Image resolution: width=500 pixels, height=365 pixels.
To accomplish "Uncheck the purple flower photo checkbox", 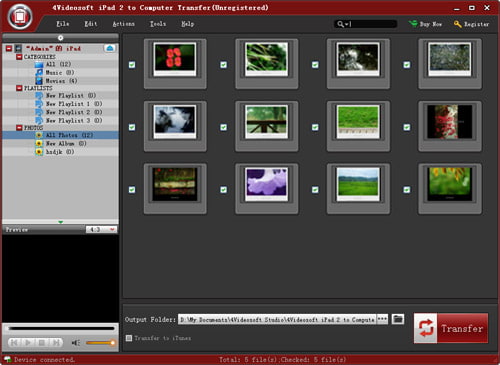I will (224, 190).
